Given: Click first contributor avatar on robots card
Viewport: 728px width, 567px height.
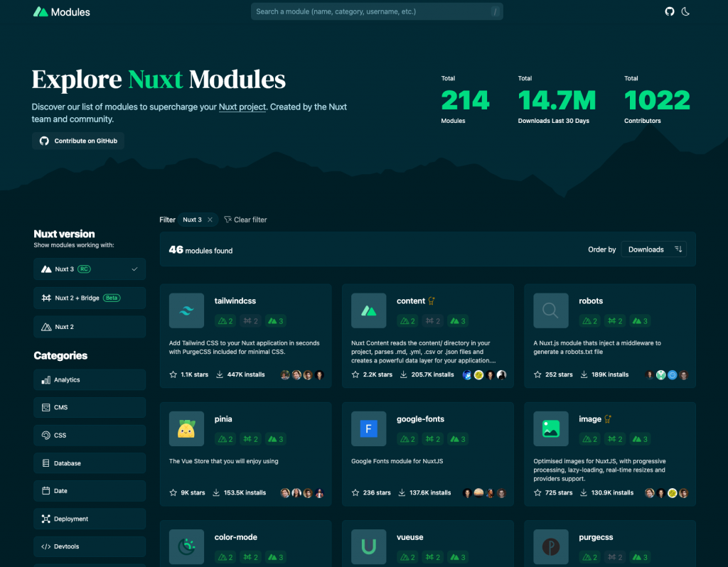Looking at the screenshot, I should tap(650, 375).
